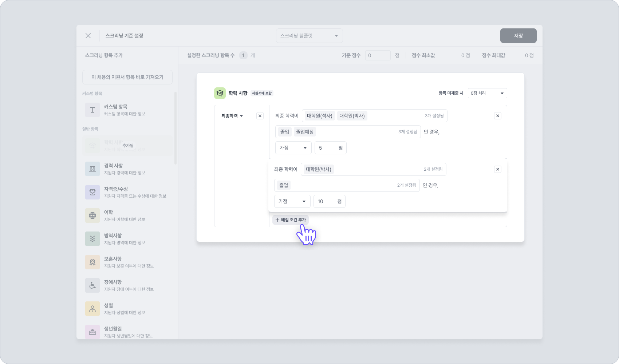Open 가점 dropdown beside 5 점

pos(293,148)
